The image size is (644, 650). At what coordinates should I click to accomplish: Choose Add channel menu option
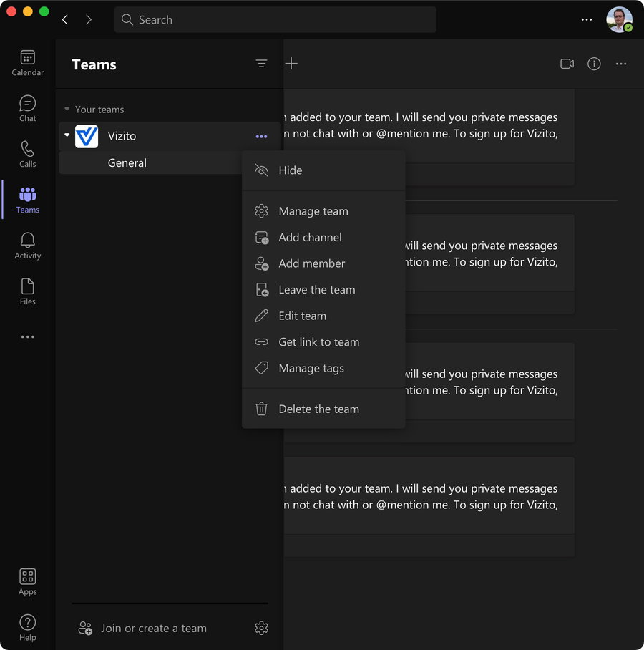310,238
